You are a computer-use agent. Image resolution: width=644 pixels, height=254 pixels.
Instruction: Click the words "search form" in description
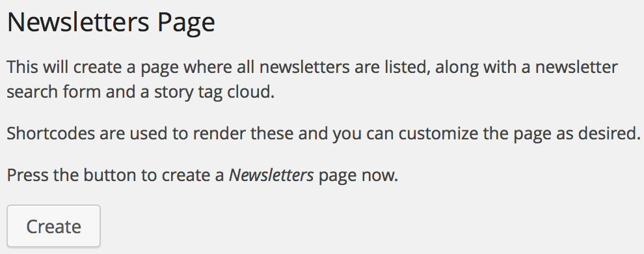[x=54, y=92]
